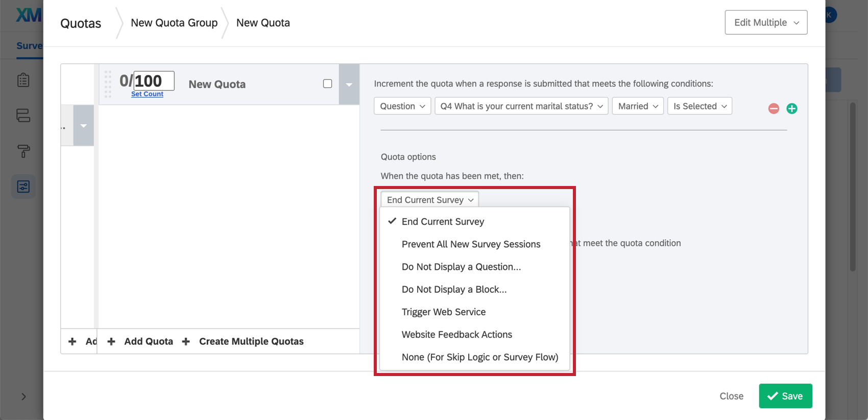
Task: Open the survey clipboard icon in sidebar
Action: [x=23, y=80]
